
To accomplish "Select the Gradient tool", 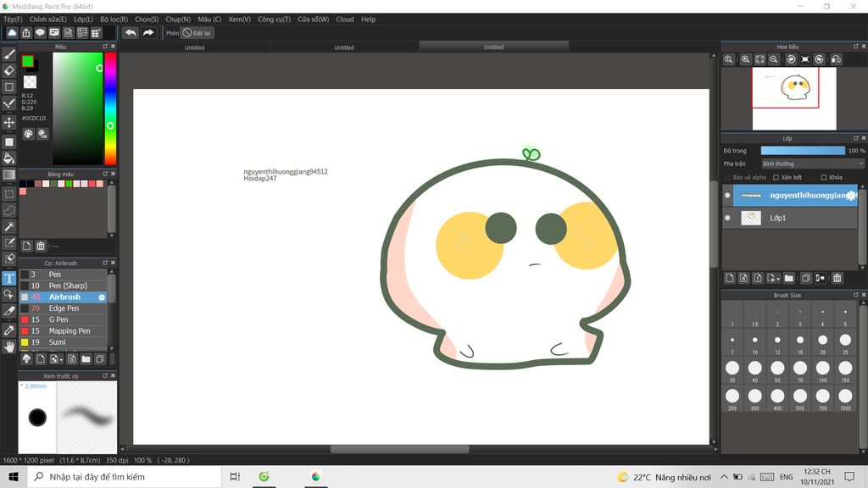I will (9, 175).
